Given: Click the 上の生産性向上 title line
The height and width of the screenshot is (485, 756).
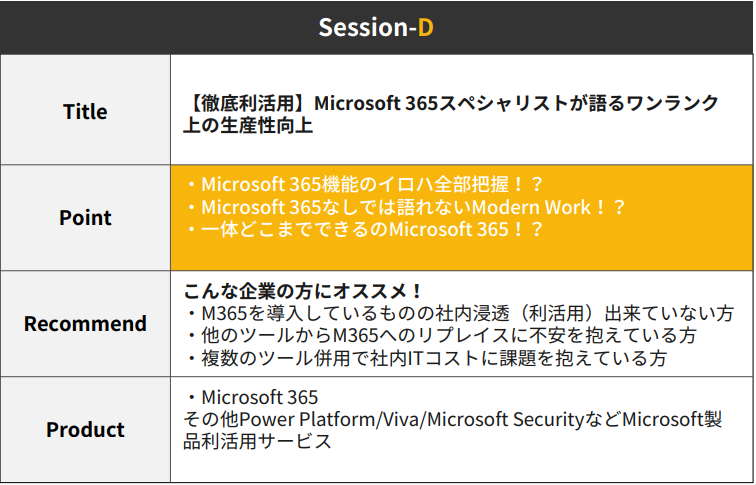Looking at the screenshot, I should [248, 125].
